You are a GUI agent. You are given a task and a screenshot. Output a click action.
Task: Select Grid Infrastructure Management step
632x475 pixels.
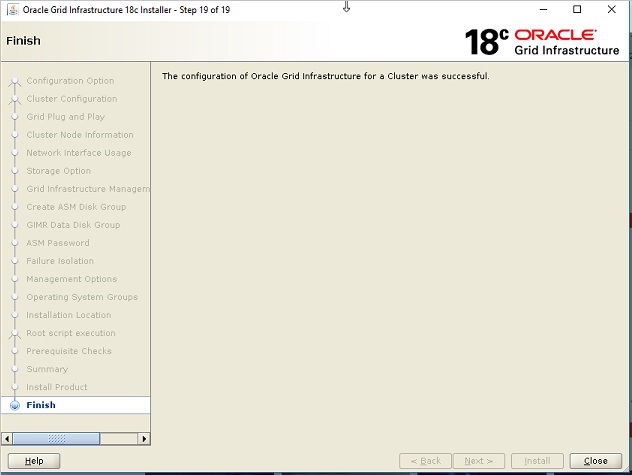pyautogui.click(x=88, y=189)
